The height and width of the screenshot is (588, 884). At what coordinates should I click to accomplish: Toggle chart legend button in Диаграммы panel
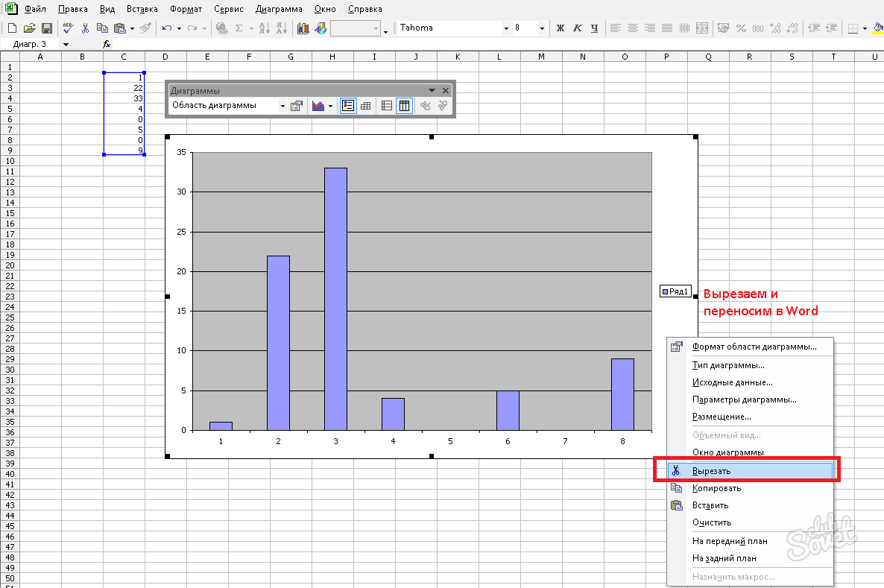(348, 106)
